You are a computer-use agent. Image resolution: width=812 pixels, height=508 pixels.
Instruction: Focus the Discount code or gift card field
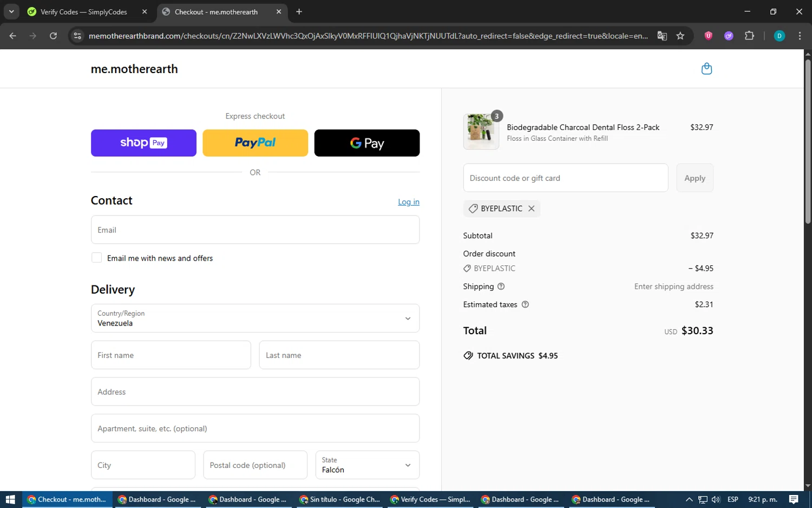[x=566, y=178]
